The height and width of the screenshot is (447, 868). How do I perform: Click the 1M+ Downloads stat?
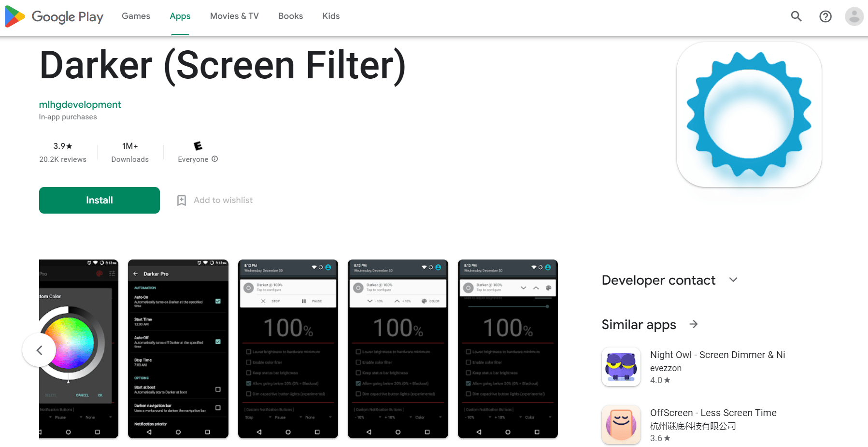pos(130,152)
